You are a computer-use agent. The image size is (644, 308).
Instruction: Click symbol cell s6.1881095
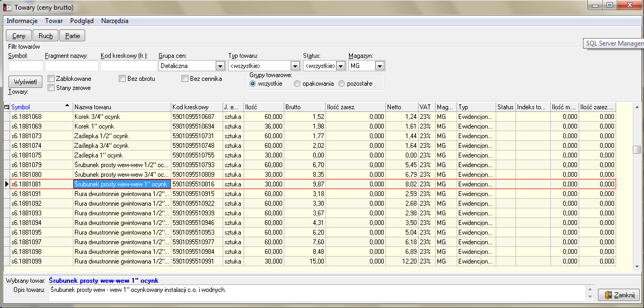(41, 232)
